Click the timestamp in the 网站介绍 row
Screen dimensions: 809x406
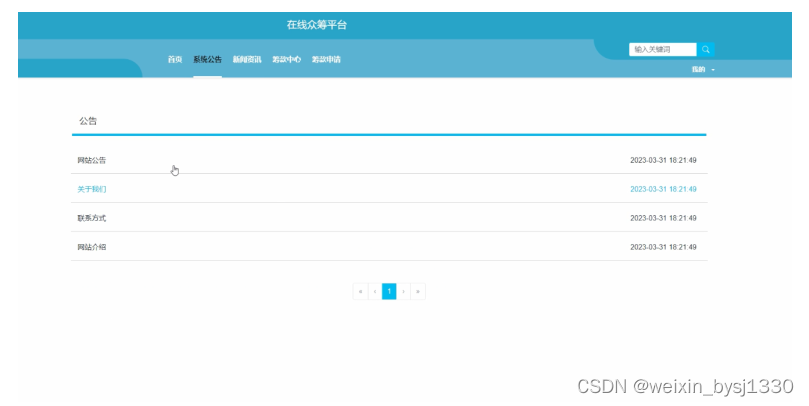point(663,247)
